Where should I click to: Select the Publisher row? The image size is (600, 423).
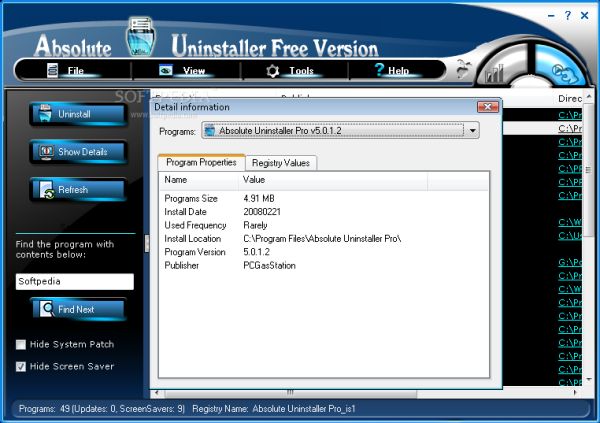click(324, 265)
